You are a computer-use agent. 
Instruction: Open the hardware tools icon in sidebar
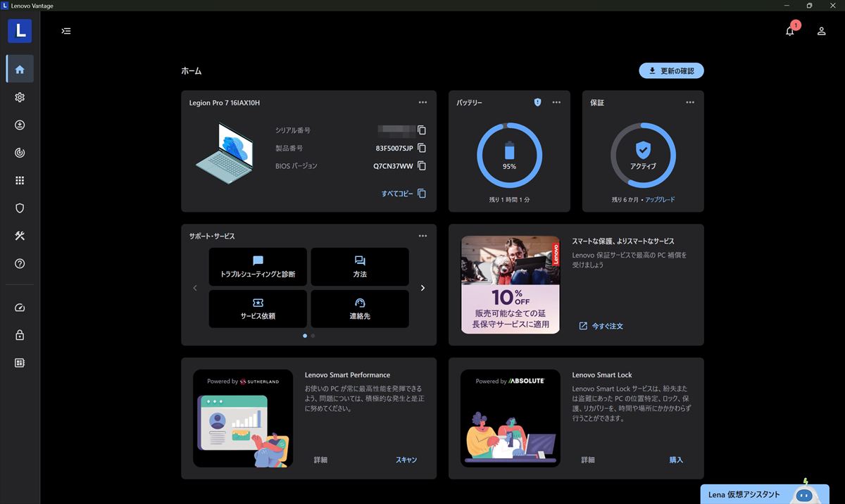20,236
